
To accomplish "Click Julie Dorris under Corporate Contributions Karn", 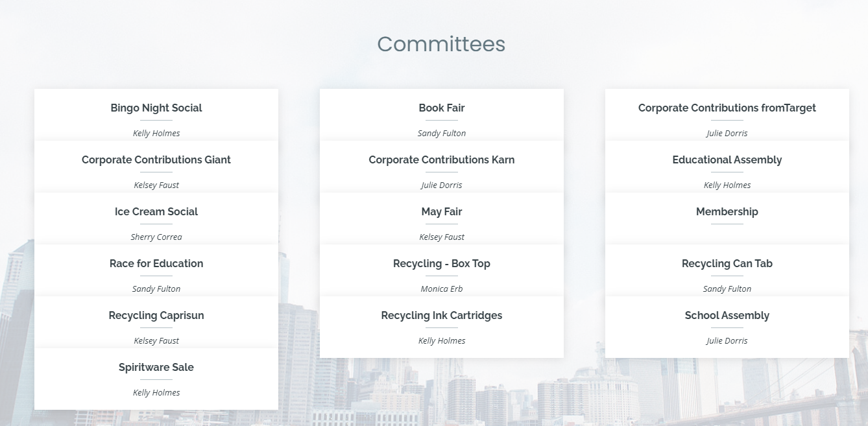I will [x=442, y=185].
